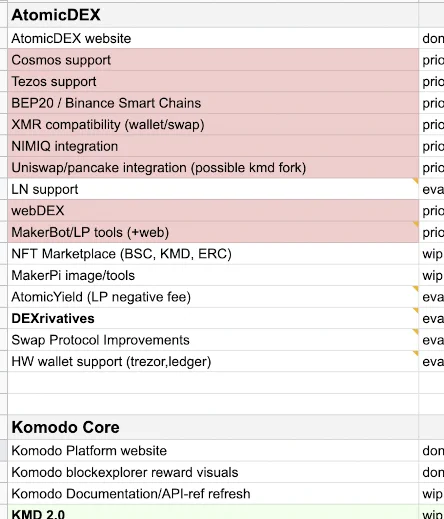Click the NIMIQ integration cell
444x519 pixels.
213,146
